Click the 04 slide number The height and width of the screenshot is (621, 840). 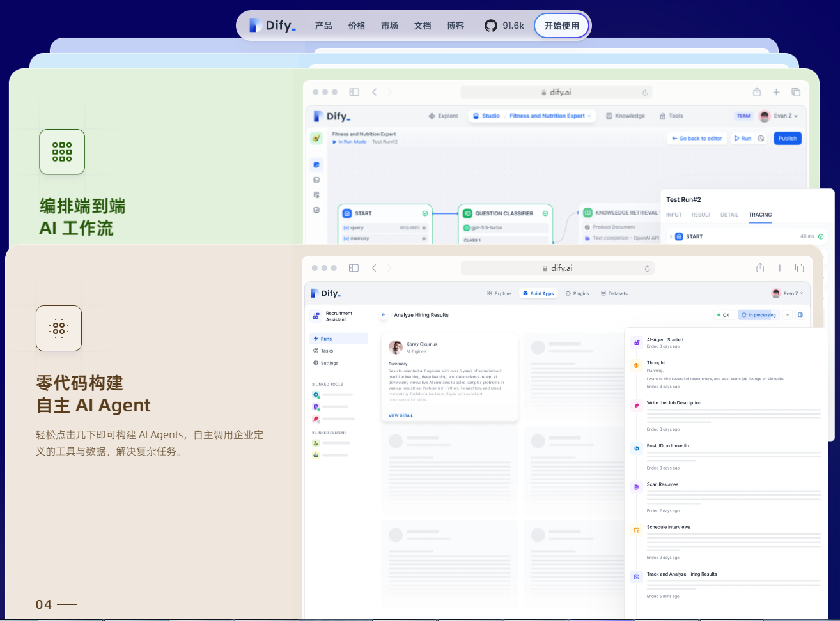point(43,604)
